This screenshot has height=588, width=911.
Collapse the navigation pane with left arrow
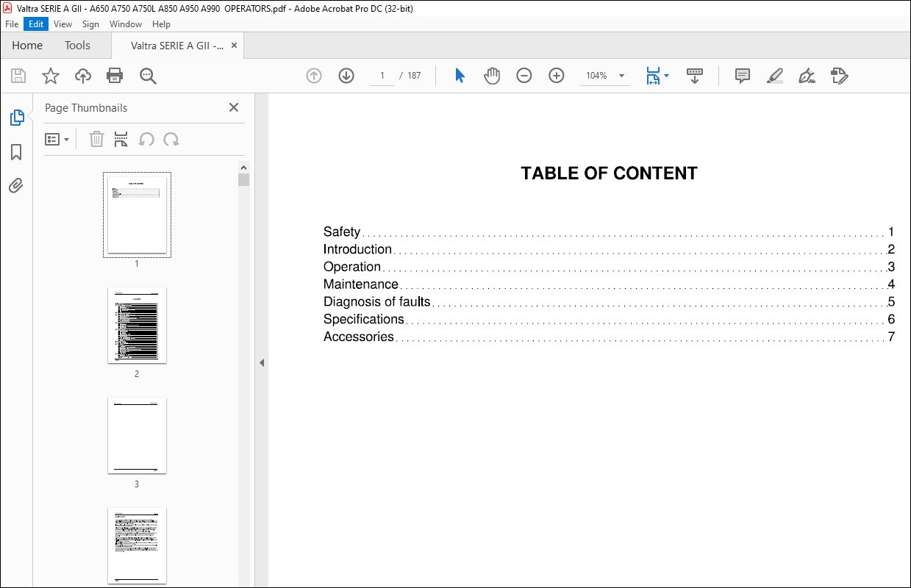pos(262,362)
